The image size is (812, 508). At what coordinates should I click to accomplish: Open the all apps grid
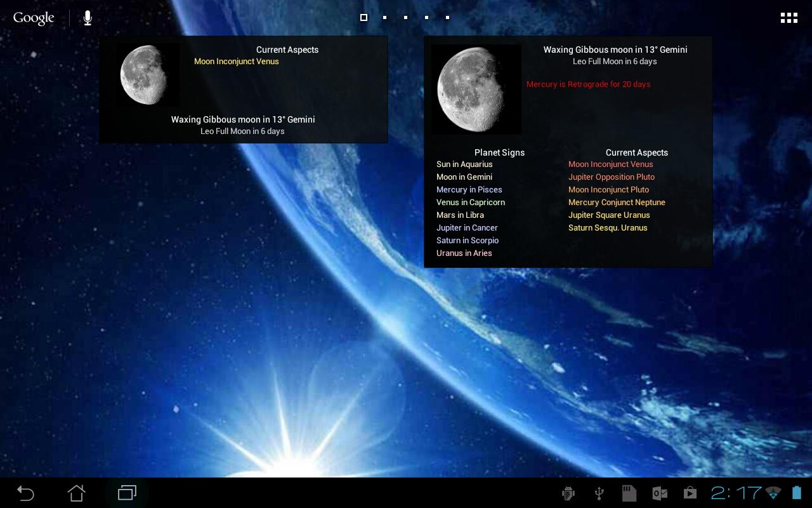click(789, 18)
